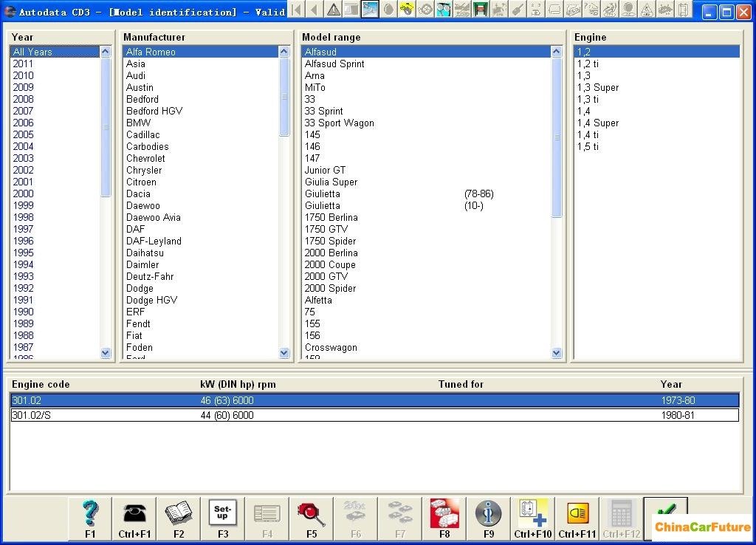Click the Manufacturer list scrollbar thumb
The image size is (756, 545).
284,97
